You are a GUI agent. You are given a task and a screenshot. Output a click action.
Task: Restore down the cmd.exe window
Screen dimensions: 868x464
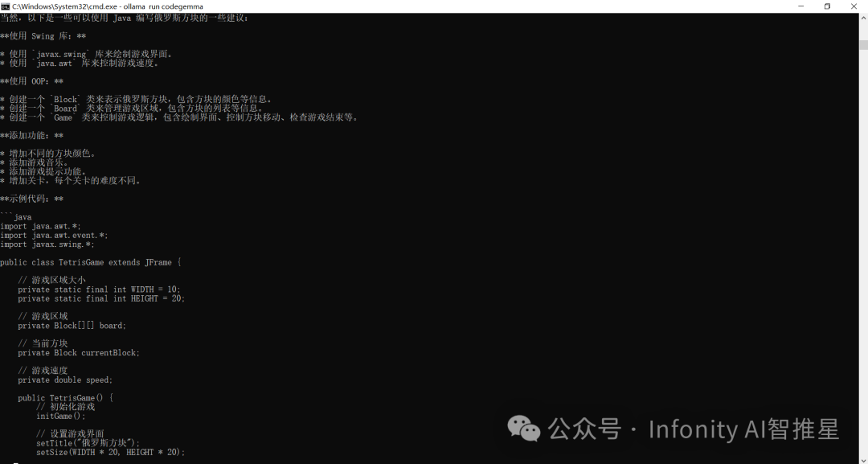pos(827,6)
